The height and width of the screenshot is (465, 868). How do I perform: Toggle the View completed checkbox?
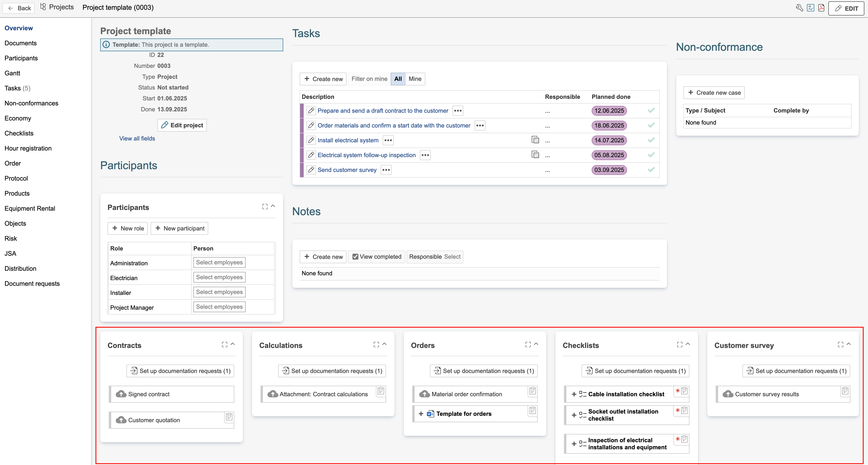click(x=355, y=257)
